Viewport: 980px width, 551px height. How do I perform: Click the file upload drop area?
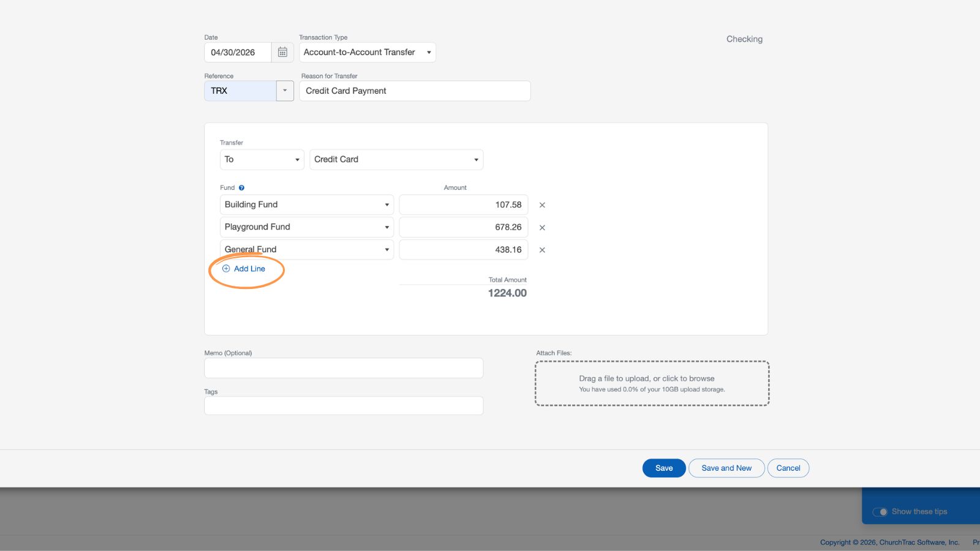click(652, 383)
